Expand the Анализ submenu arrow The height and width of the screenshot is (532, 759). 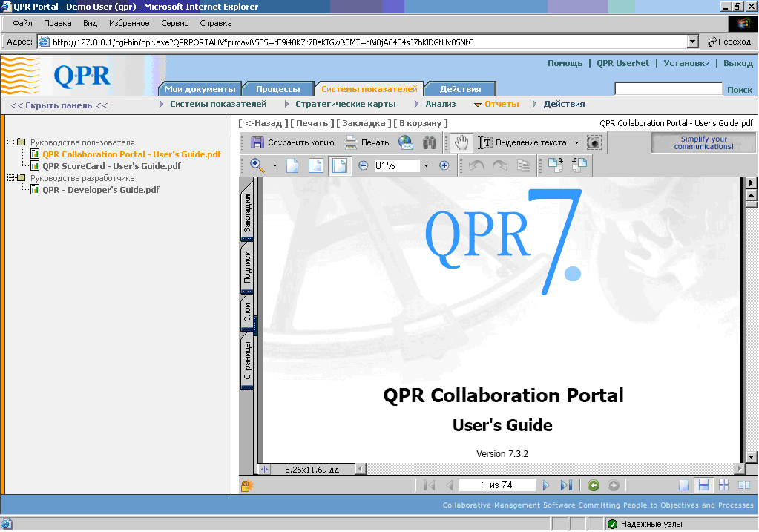[417, 104]
